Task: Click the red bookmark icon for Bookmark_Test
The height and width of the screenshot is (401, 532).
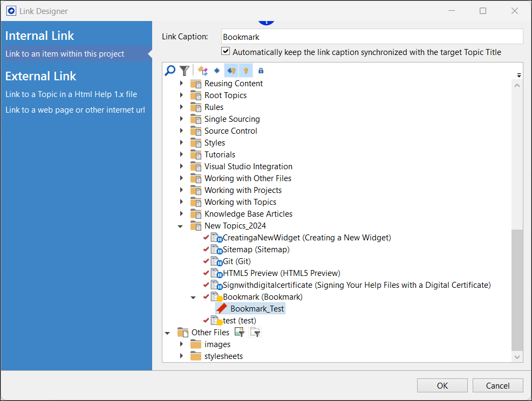Action: pos(222,309)
